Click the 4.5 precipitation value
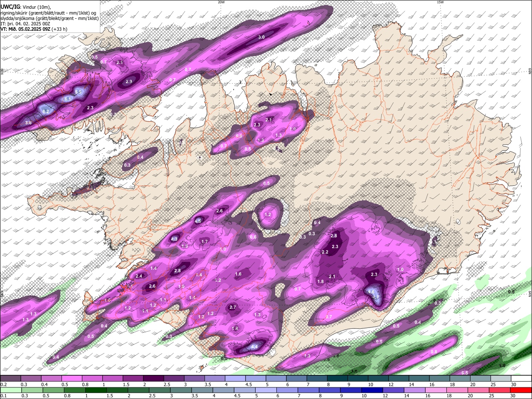This screenshot has width=532, height=399. (x=198, y=221)
